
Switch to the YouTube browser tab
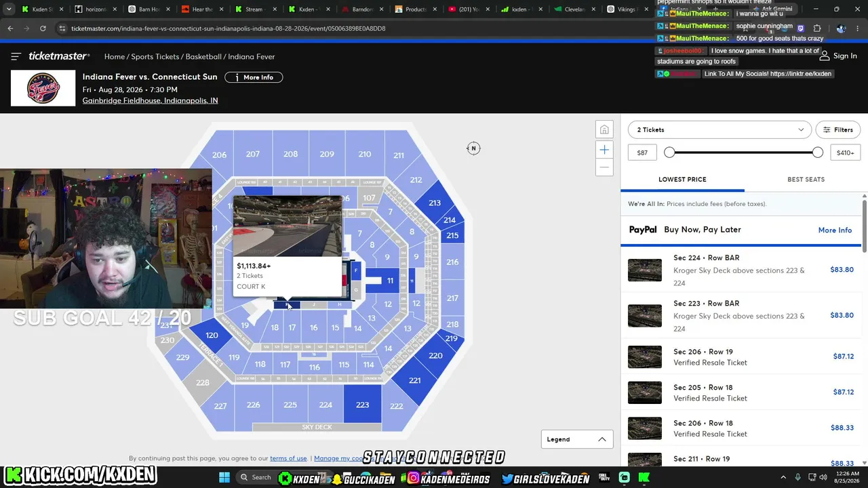469,9
